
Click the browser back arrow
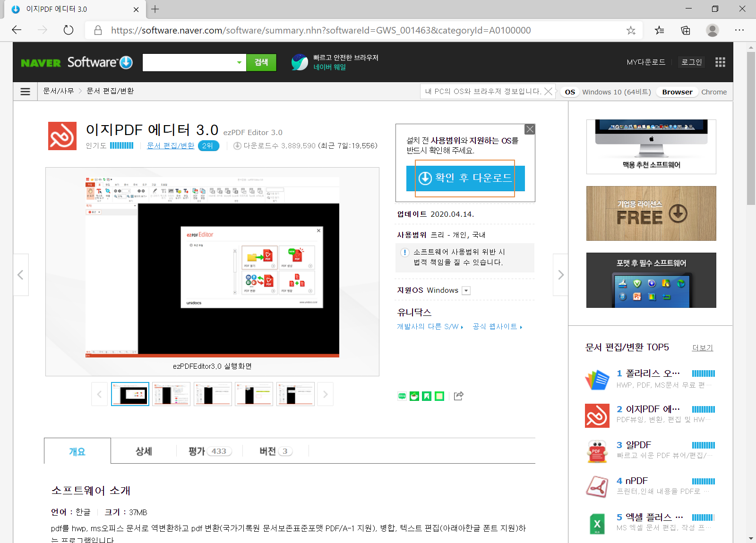[x=17, y=30]
